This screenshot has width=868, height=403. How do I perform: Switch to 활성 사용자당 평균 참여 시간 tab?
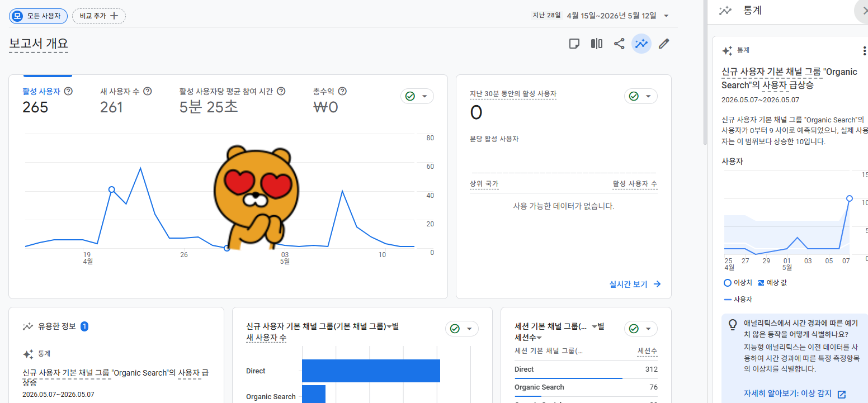click(232, 99)
